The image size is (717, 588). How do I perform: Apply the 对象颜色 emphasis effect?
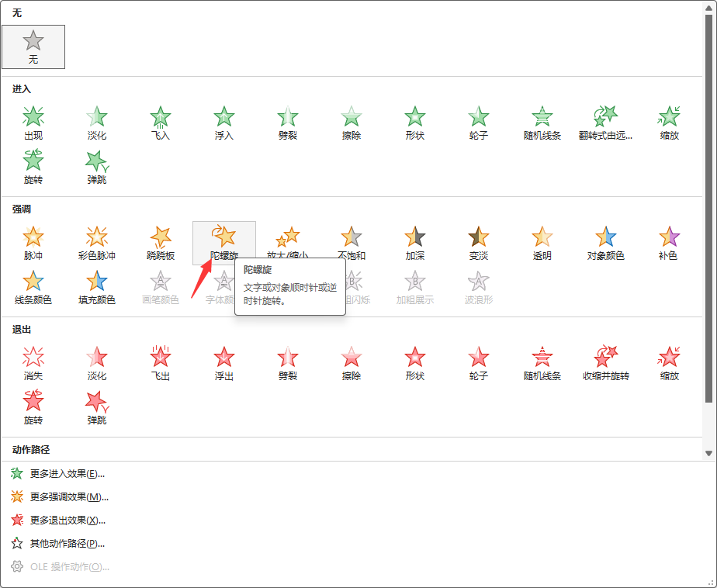pos(605,244)
